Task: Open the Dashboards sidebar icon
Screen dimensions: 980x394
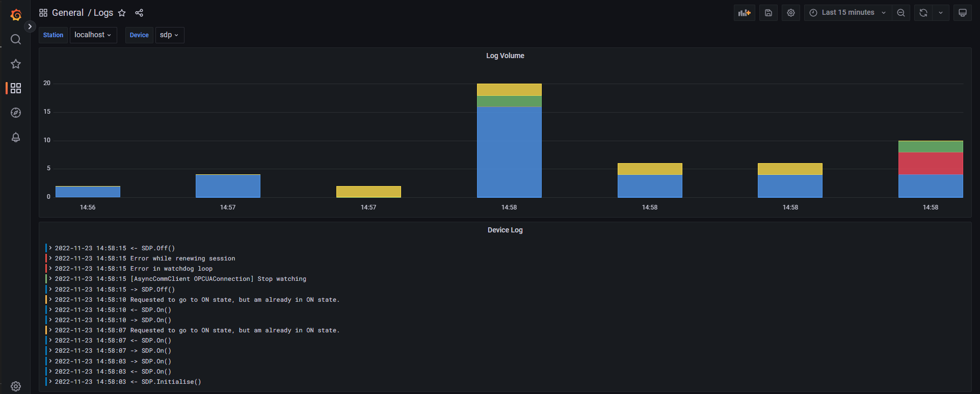Action: 16,88
